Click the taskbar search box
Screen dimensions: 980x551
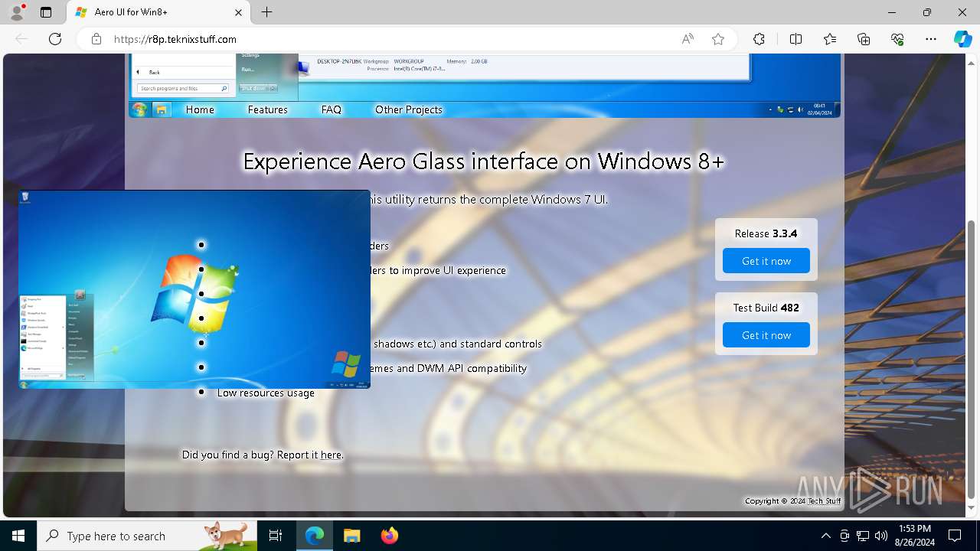(147, 536)
